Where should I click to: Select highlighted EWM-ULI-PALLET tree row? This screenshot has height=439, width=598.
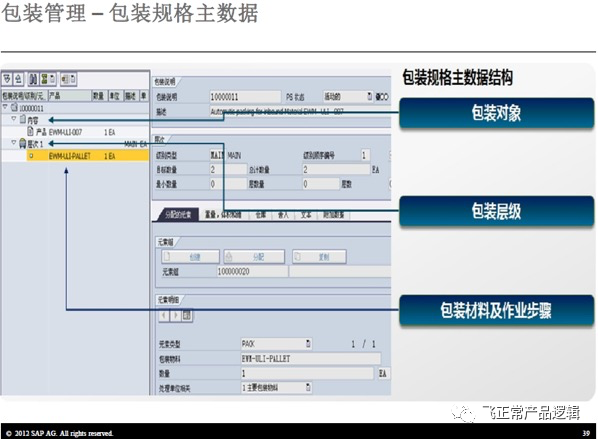88,156
